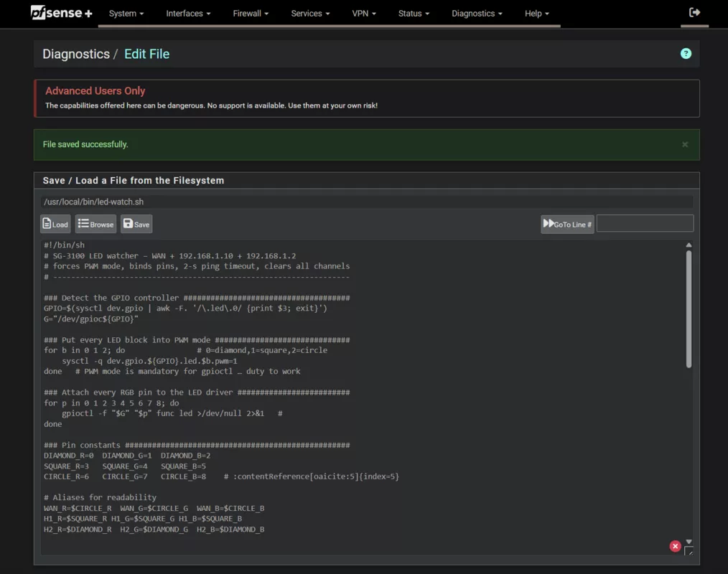The height and width of the screenshot is (574, 728).
Task: Open the VPN menu
Action: click(x=364, y=14)
